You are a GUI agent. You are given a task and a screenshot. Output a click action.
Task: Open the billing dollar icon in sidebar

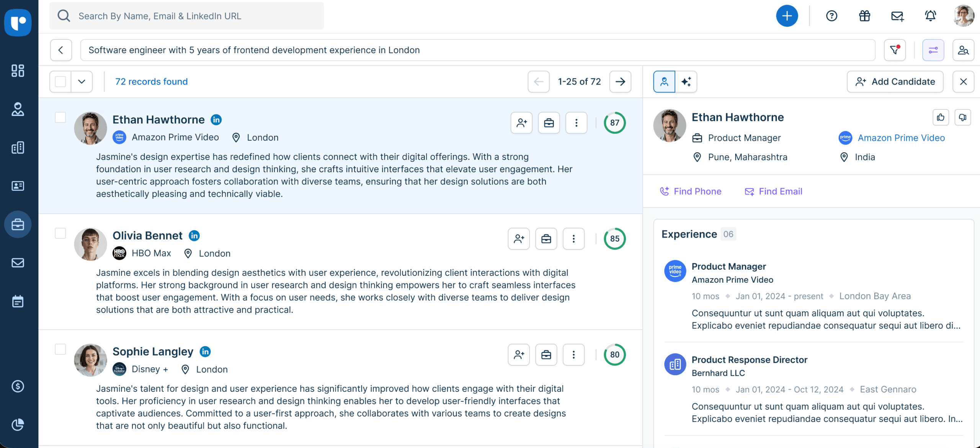pos(18,386)
